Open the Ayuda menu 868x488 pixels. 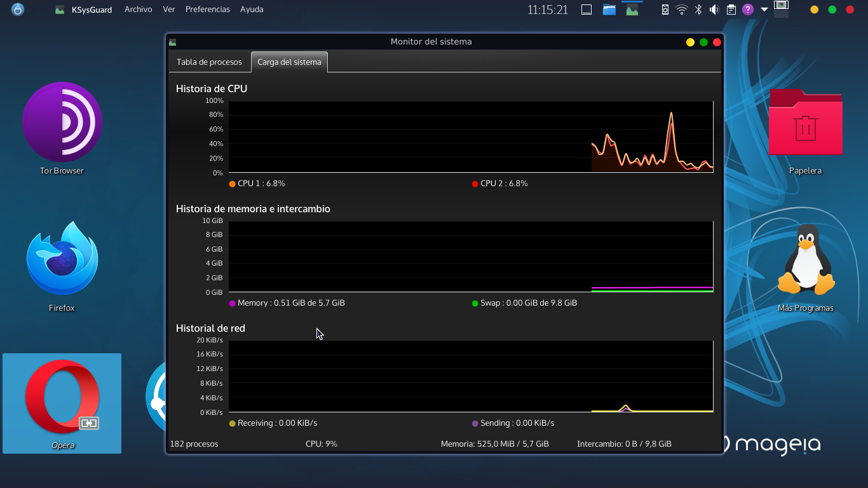pos(252,10)
